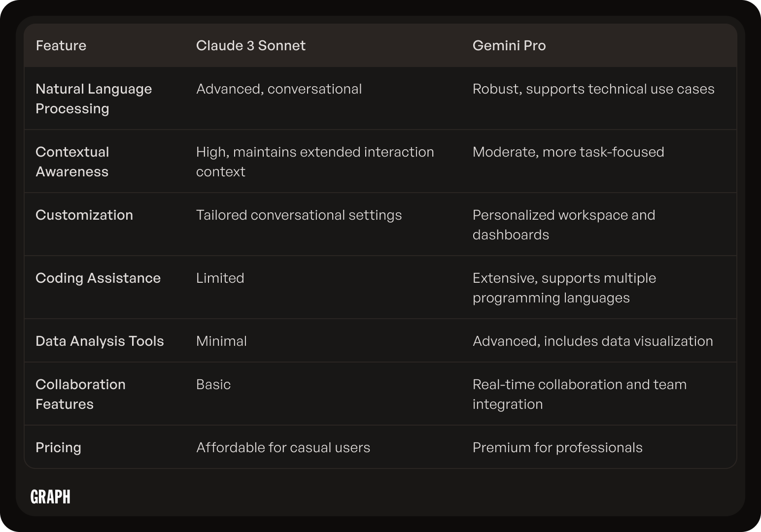Click the Natural Language Processing row label
Screen dimensions: 761x532
94,99
